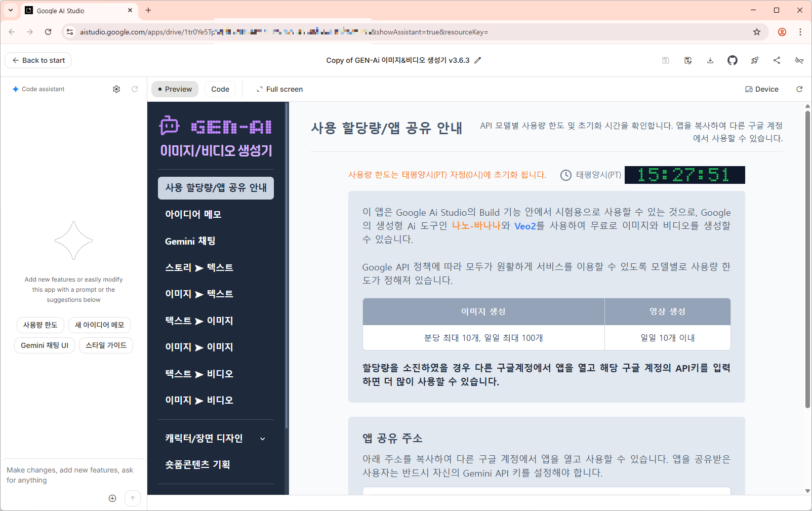The width and height of the screenshot is (812, 511).
Task: Click the 나노-바나나 highlighted text
Action: (476, 226)
